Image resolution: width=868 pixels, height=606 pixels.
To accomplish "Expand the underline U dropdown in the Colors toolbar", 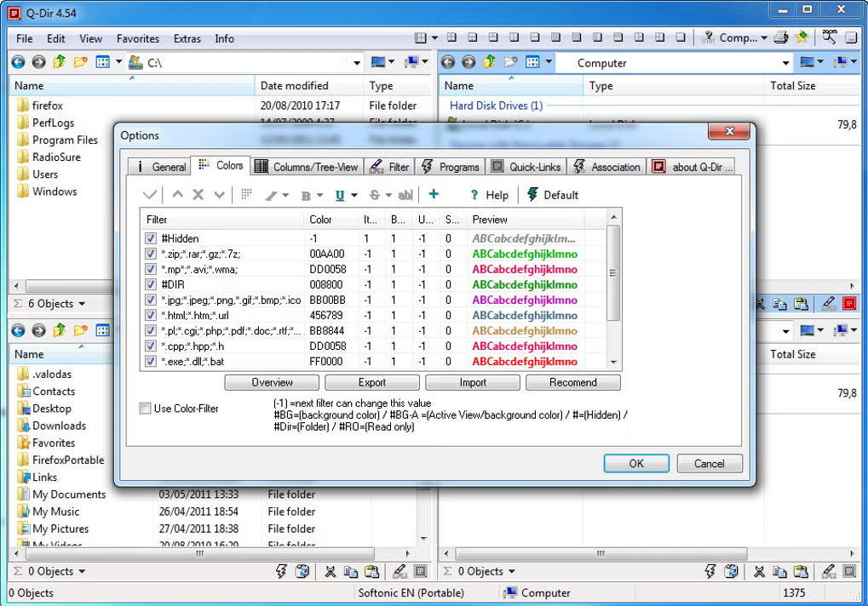I will click(x=354, y=195).
